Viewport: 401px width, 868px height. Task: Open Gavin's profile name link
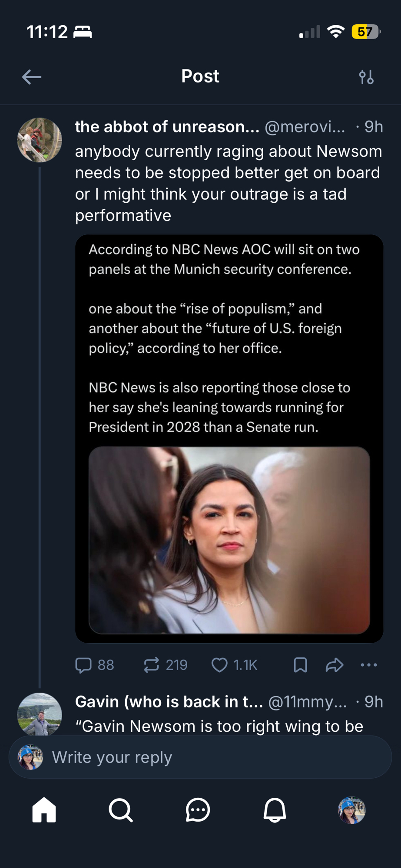(x=169, y=702)
